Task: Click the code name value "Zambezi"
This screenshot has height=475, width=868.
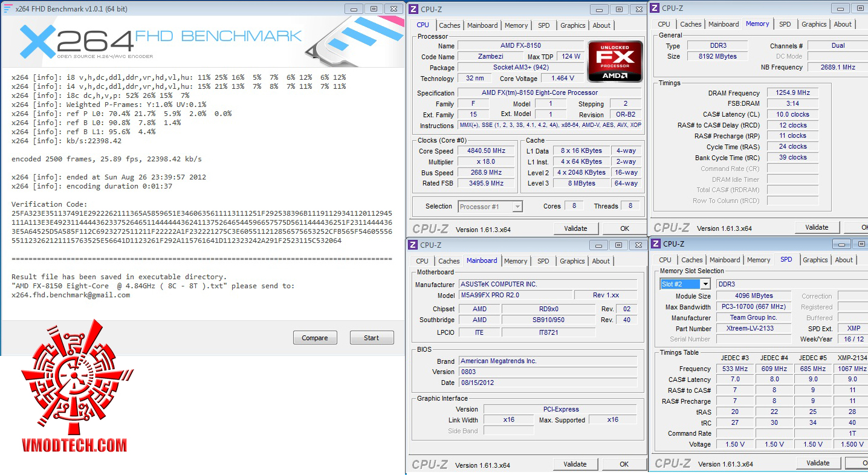Action: 490,57
